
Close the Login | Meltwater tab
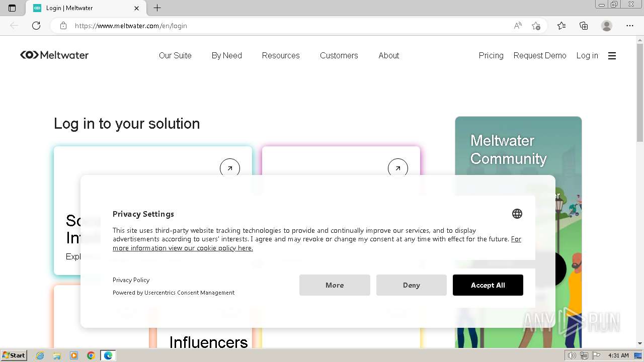(136, 8)
